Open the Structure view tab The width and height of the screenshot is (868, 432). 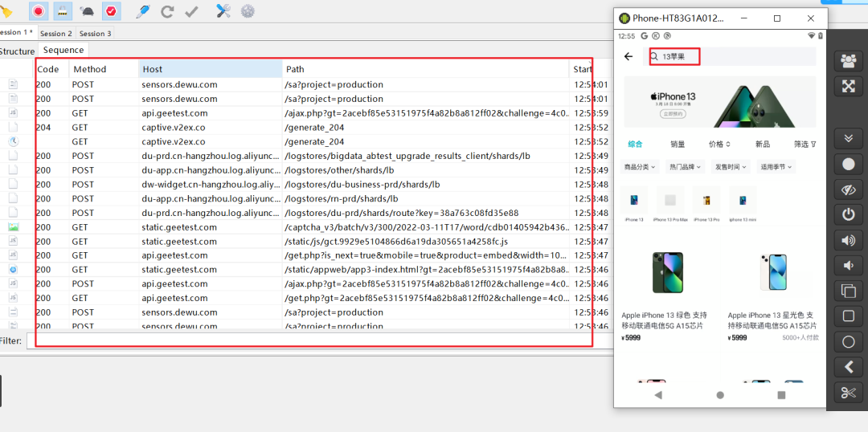(17, 51)
